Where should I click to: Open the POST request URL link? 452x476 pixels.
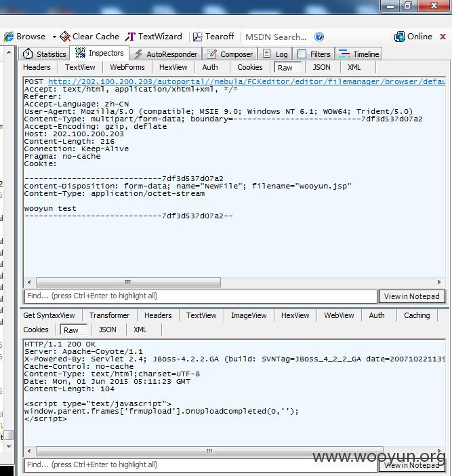coord(246,81)
